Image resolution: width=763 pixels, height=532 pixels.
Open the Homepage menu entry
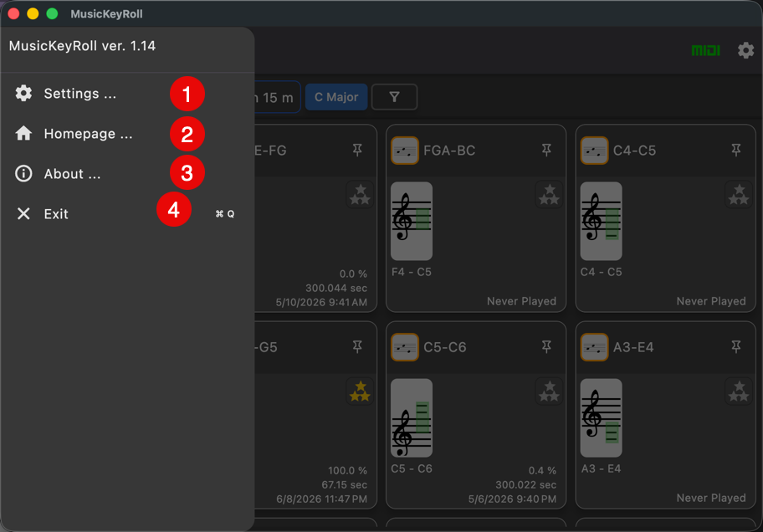coord(126,133)
